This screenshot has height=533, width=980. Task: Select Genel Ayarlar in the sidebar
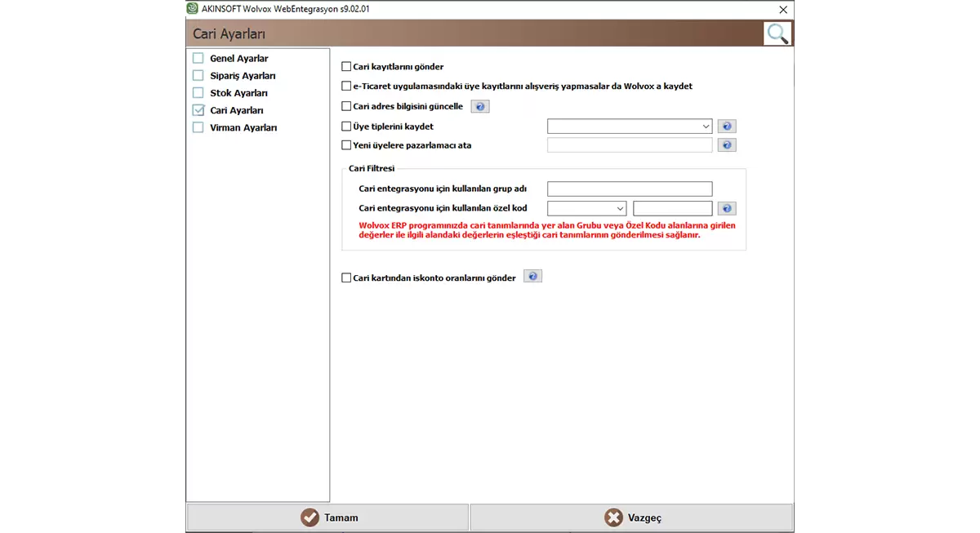click(x=238, y=59)
